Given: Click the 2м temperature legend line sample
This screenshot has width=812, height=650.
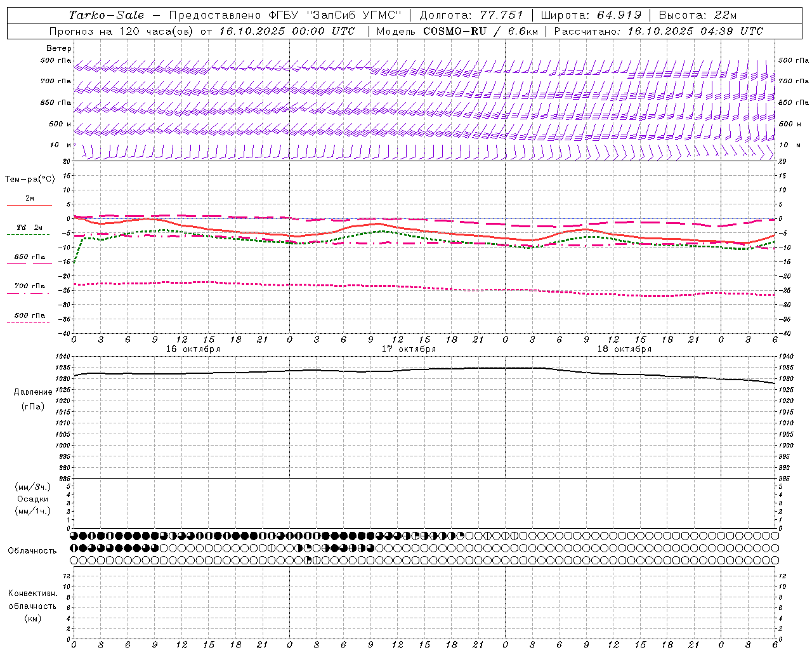Looking at the screenshot, I should [x=29, y=205].
